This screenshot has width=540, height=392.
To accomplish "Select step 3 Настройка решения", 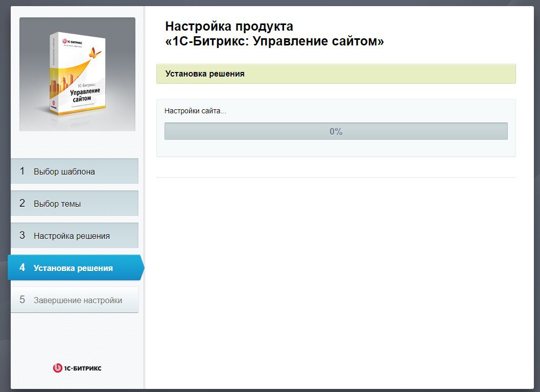I will point(75,235).
